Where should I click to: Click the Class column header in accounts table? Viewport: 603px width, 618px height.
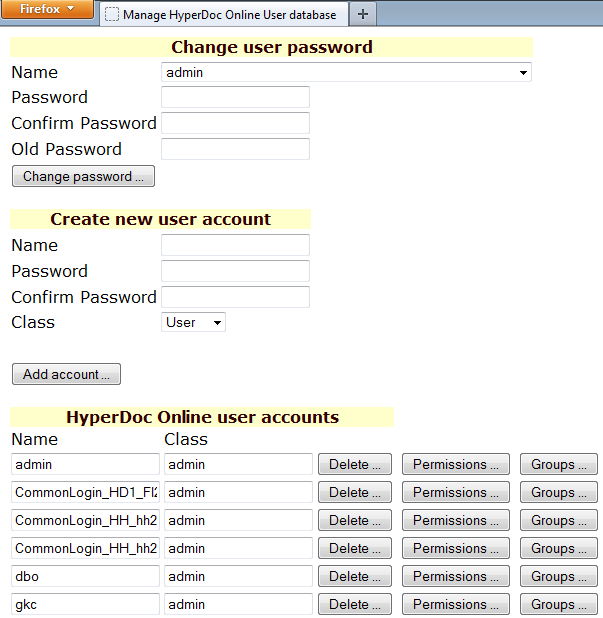pos(186,439)
